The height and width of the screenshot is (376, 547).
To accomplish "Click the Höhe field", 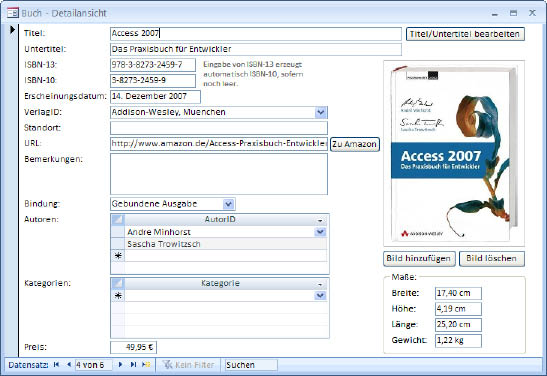I will (458, 309).
